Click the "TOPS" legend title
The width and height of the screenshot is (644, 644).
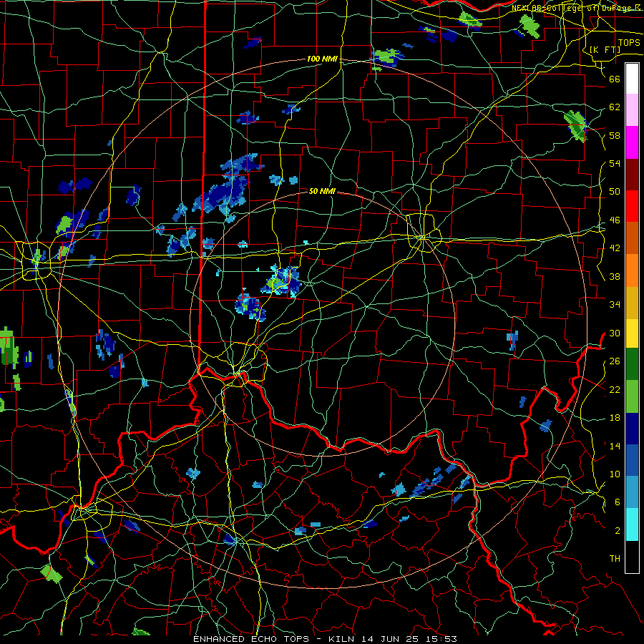click(x=629, y=43)
